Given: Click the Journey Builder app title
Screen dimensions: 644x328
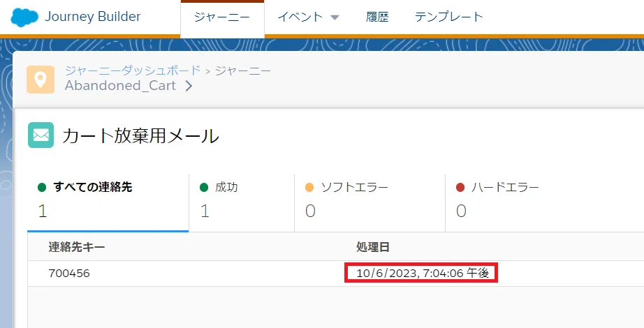Looking at the screenshot, I should coord(92,17).
